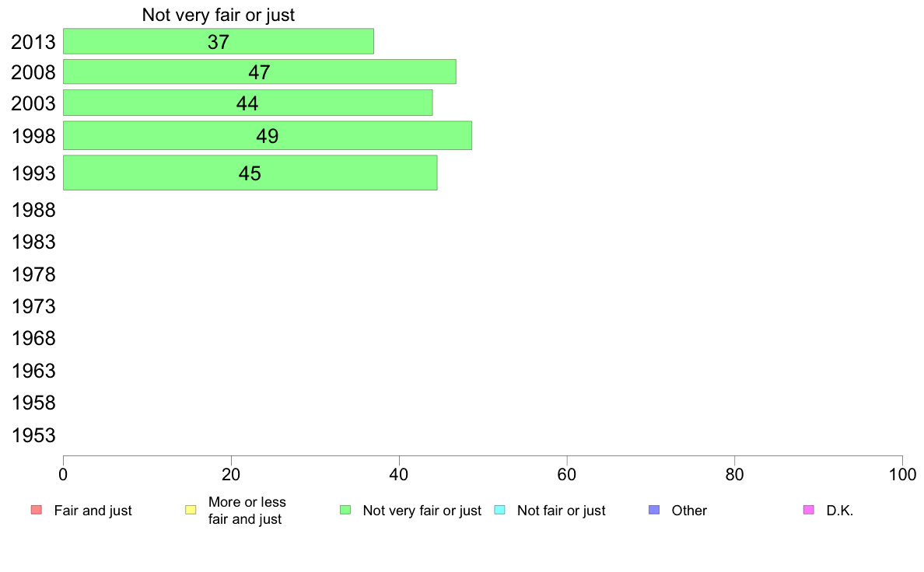Click the green Not very fair legend swatch
The image size is (924, 572).
(x=345, y=510)
